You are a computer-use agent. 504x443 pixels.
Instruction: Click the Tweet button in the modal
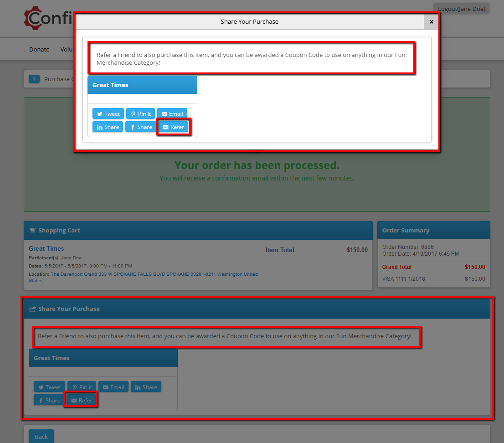[x=108, y=114]
